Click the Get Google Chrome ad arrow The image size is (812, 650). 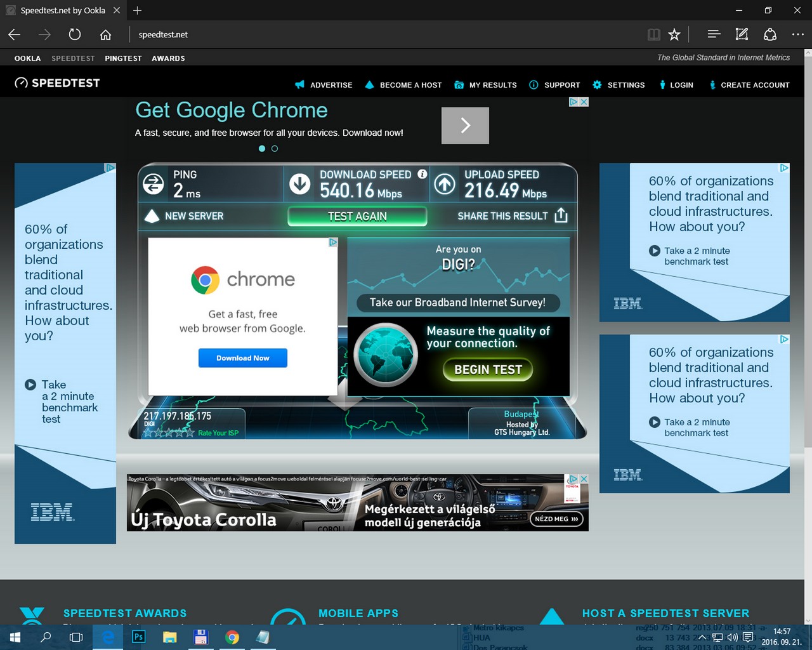click(x=465, y=126)
